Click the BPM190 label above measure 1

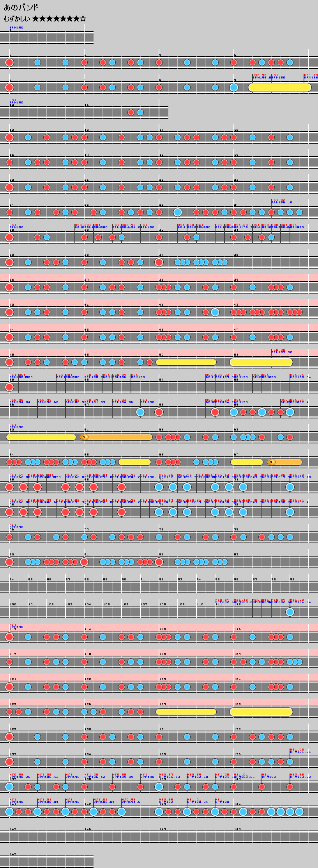[x=16, y=28]
